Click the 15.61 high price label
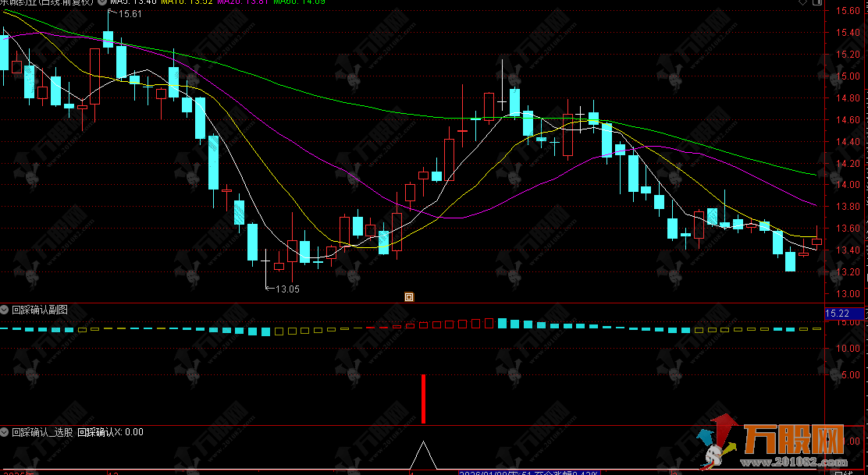The width and height of the screenshot is (868, 475). tap(130, 14)
